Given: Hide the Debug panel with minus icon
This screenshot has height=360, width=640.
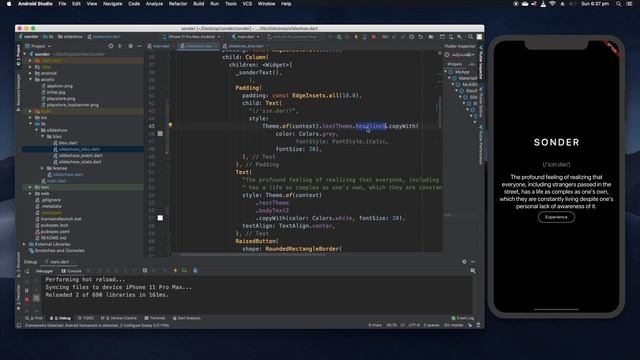Looking at the screenshot, I should pos(473,262).
